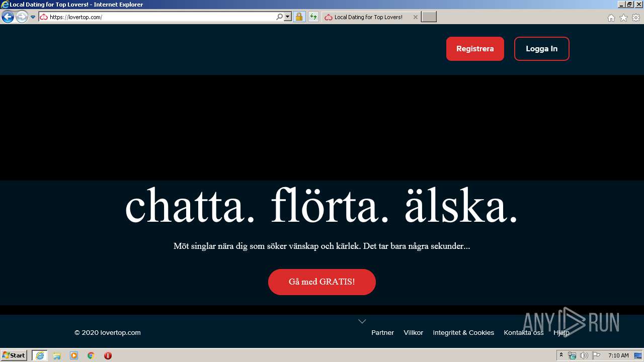Open the Partner footer link

(x=382, y=333)
